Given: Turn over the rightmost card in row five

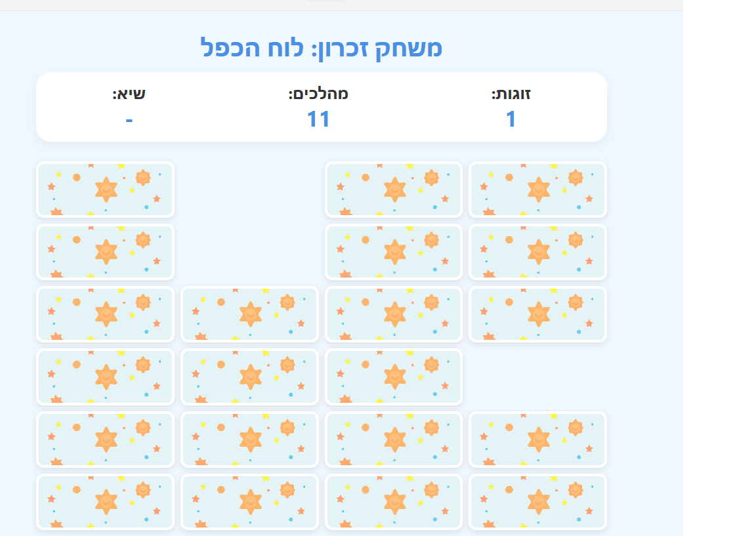Looking at the screenshot, I should tap(537, 439).
